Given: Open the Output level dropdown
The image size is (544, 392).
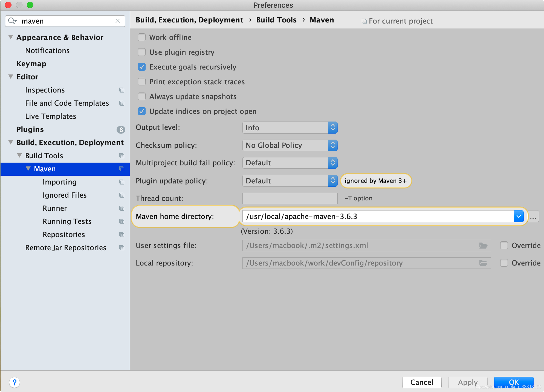Looking at the screenshot, I should 290,128.
